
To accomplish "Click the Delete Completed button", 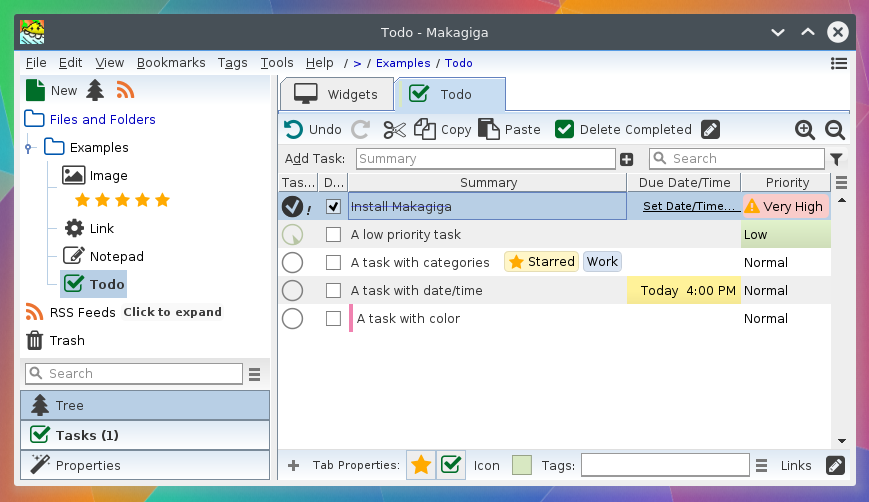I will coord(623,130).
